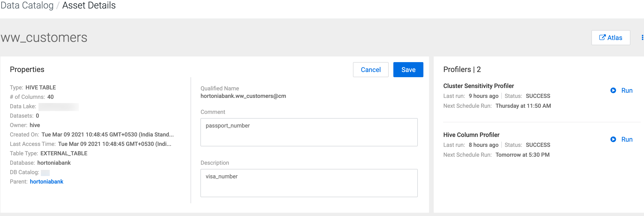Viewport: 644px width, 216px height.
Task: Click the qualified name hortoniabank.ww_customers@cm
Action: pyautogui.click(x=243, y=96)
